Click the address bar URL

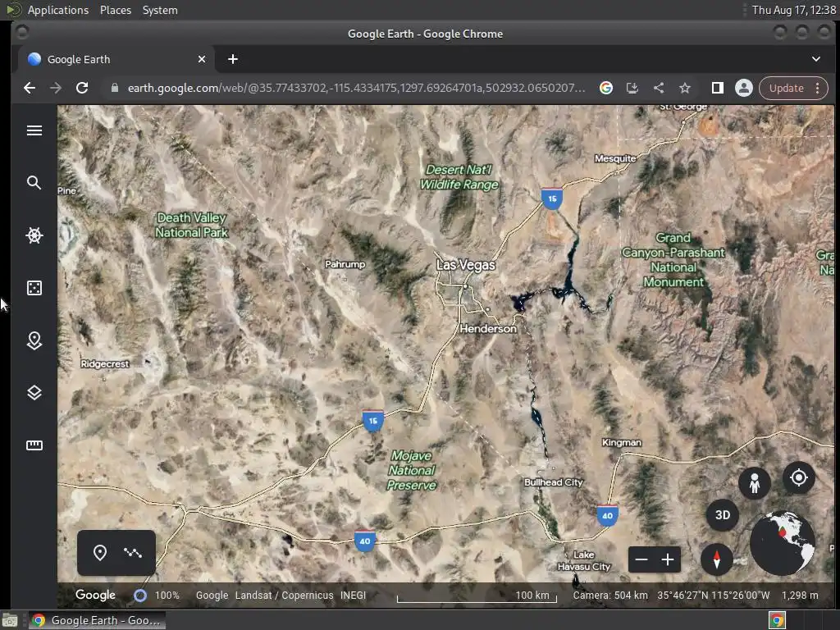pos(356,88)
